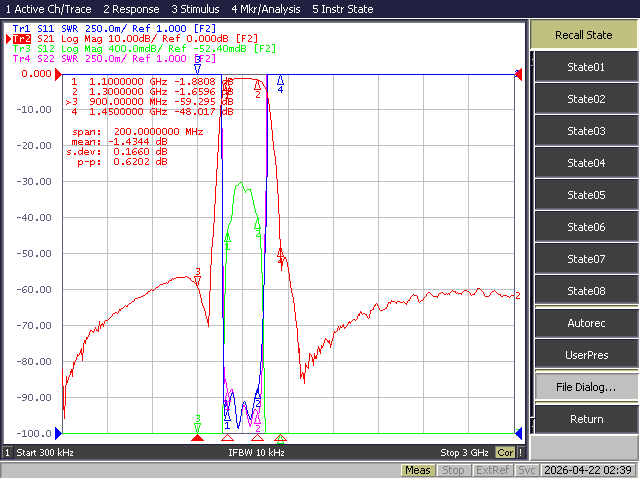Click the Stop status indicator
640x480 pixels.
(x=453, y=470)
